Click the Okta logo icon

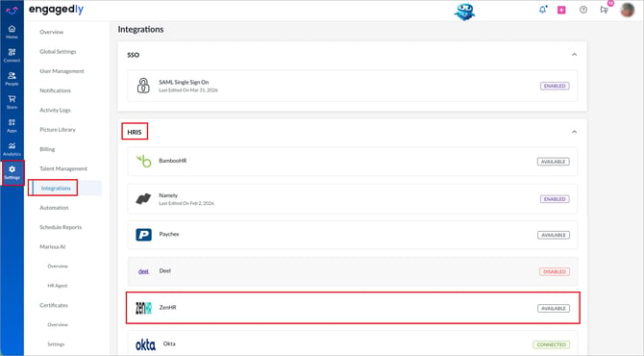click(145, 344)
